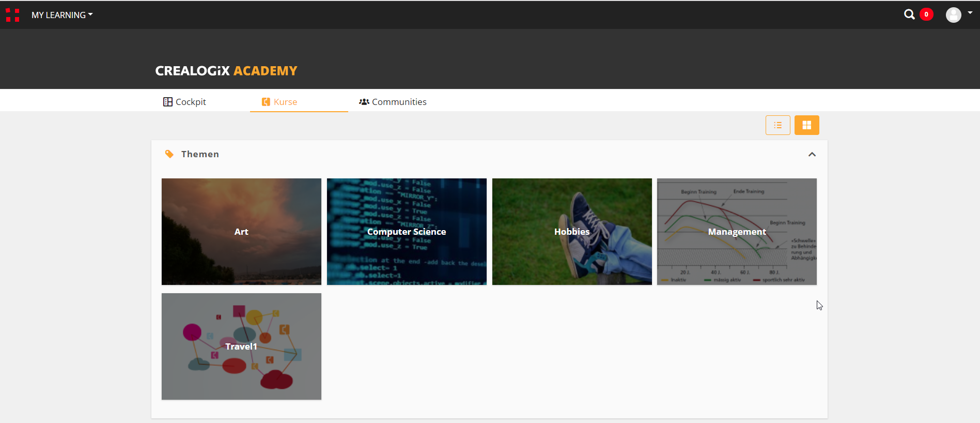Viewport: 980px width, 423px height.
Task: Open the Communities tab
Action: 399,102
